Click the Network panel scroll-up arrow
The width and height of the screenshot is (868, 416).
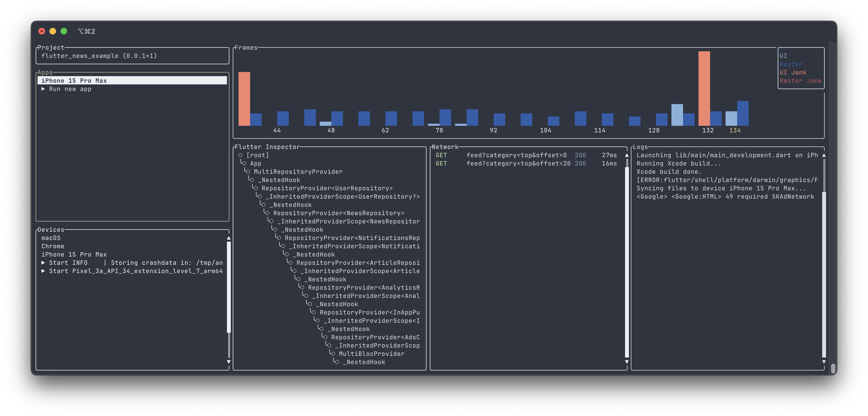click(x=627, y=155)
